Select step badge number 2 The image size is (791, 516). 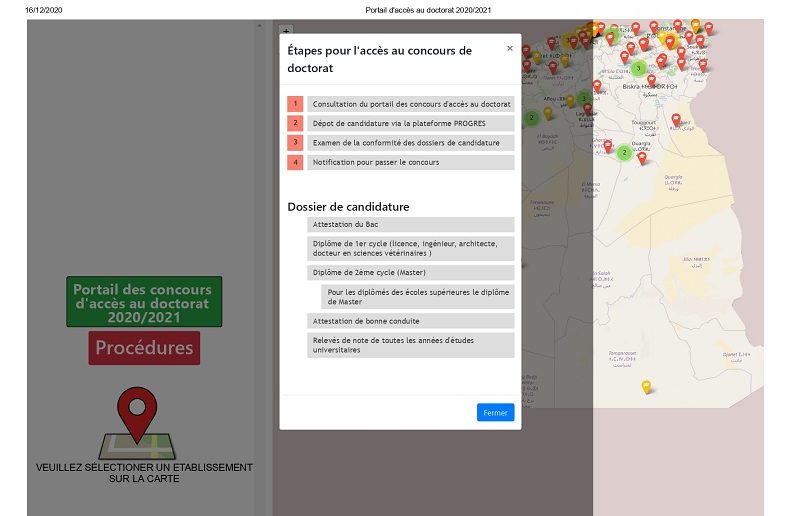click(x=295, y=123)
